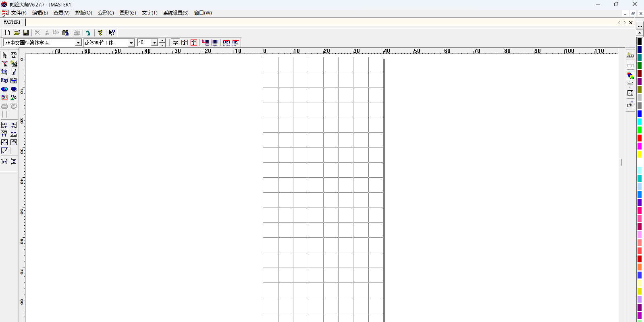
Task: Click the New document icon
Action: pyautogui.click(x=7, y=33)
